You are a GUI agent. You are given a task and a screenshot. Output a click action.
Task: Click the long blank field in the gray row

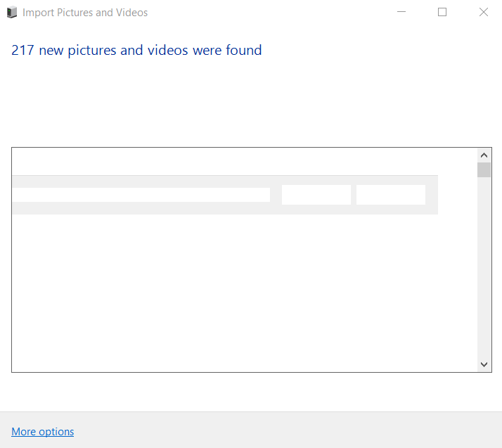[141, 195]
